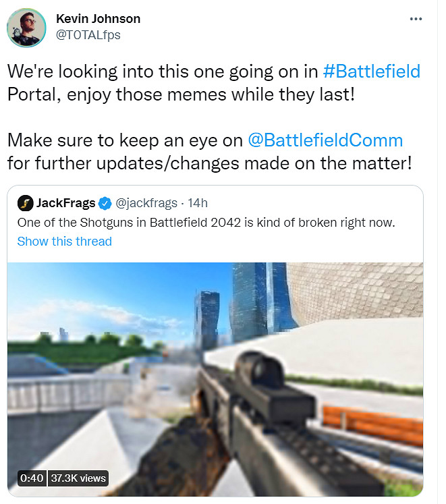Play the Battlefield 2042 shotgun video

tap(215, 379)
